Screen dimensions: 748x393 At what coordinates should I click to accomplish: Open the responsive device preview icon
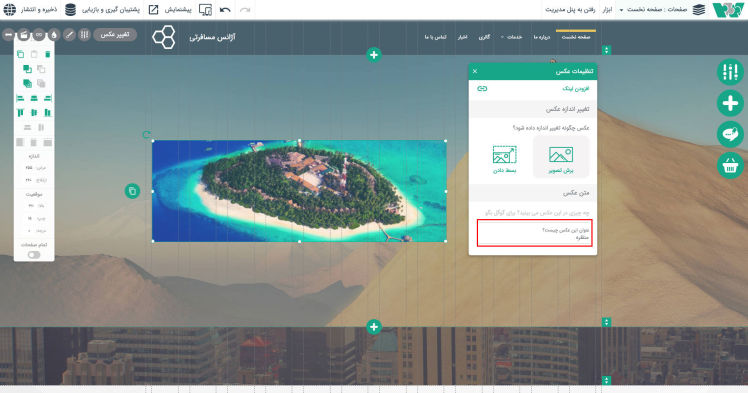205,10
